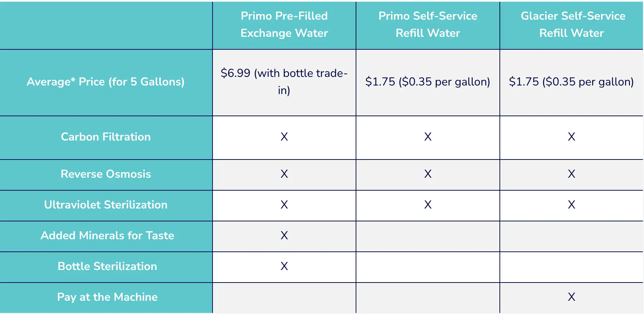Screen dimensions: 644x314
Task: Select the X mark in Bottle Sterilization row
Action: tap(284, 266)
